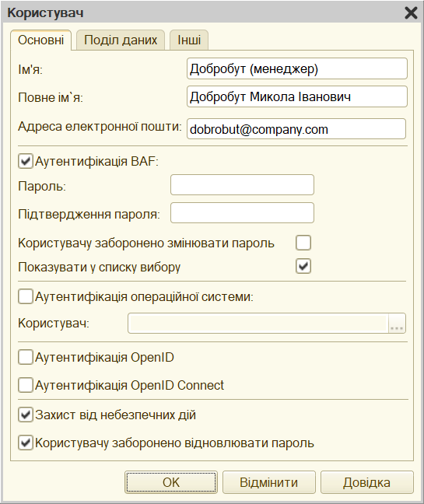
Task: Focus the Пароль field
Action: 242,185
